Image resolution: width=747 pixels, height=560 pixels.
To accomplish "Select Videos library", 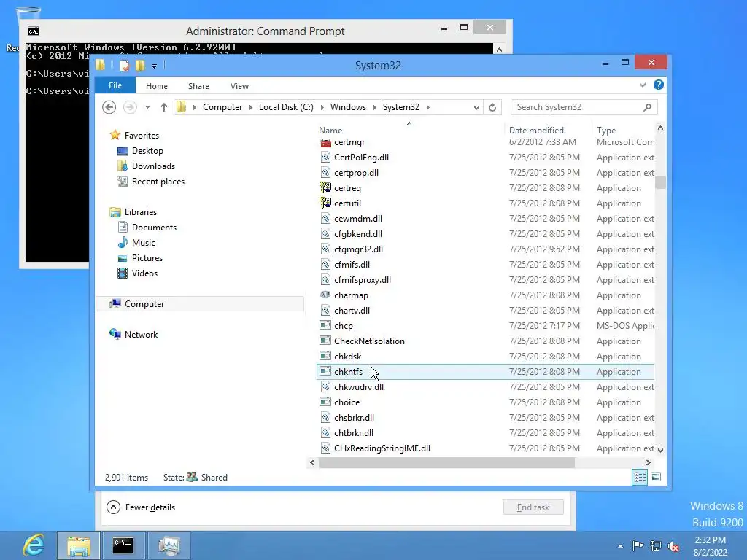I will [138, 273].
